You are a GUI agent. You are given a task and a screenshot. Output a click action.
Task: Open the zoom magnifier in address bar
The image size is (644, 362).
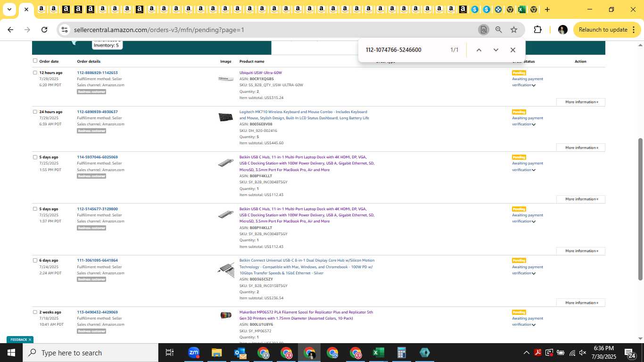tap(498, 30)
